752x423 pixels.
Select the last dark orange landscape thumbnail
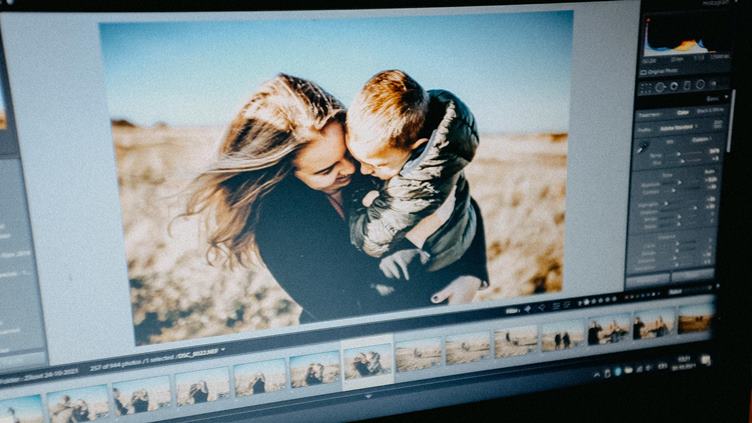[x=694, y=318]
